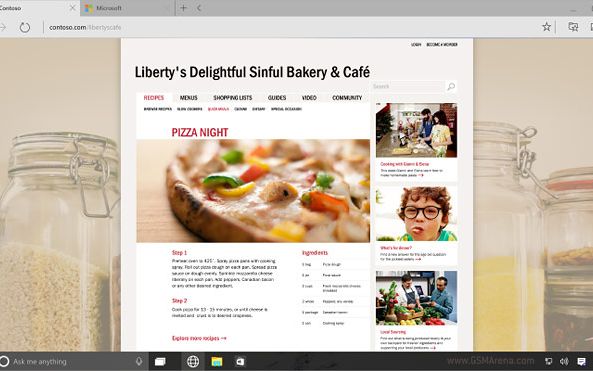Click the PIZZA NIGHT heading
This screenshot has width=593, height=371.
point(200,132)
